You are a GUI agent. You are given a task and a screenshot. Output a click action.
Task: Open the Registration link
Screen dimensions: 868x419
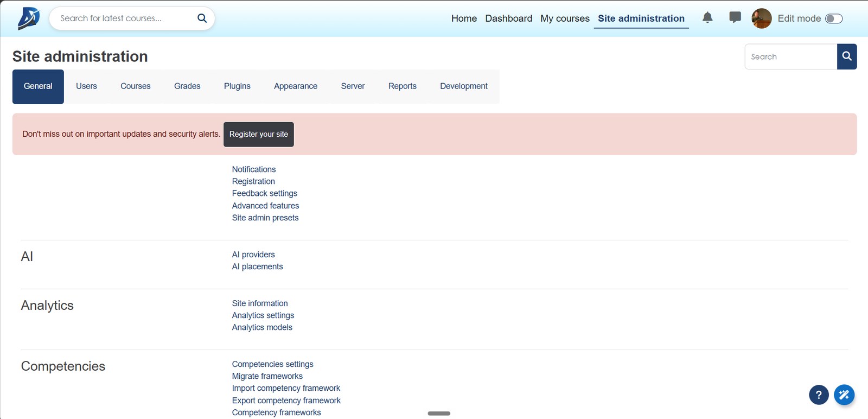(x=253, y=181)
